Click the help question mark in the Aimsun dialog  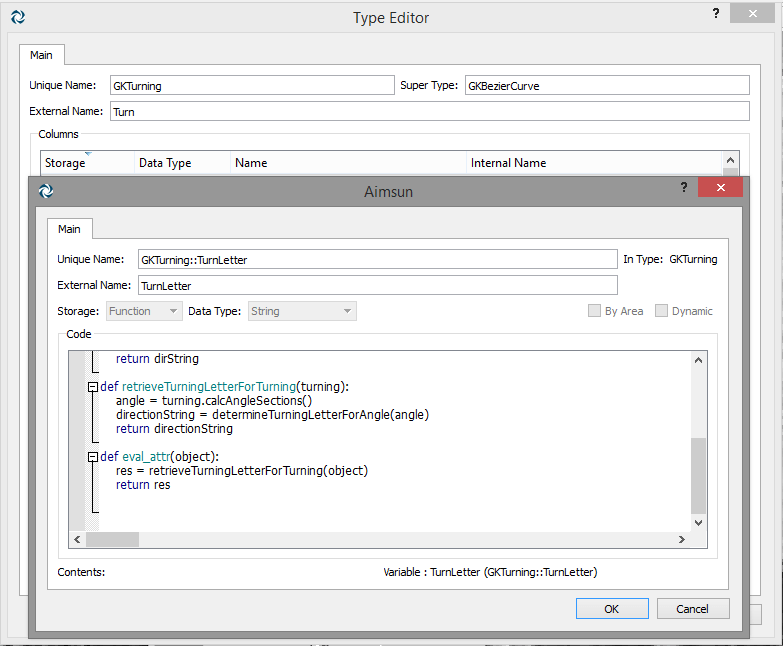pos(684,187)
